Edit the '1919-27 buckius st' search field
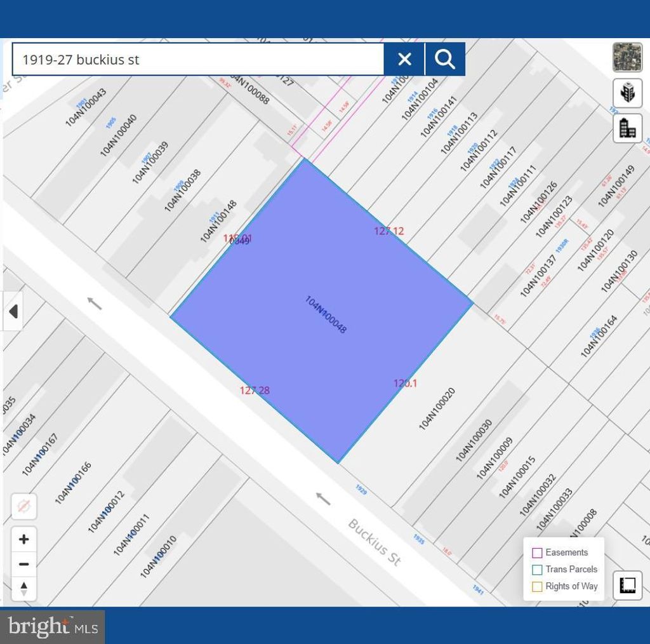Viewport: 650px width, 644px height. 197,60
